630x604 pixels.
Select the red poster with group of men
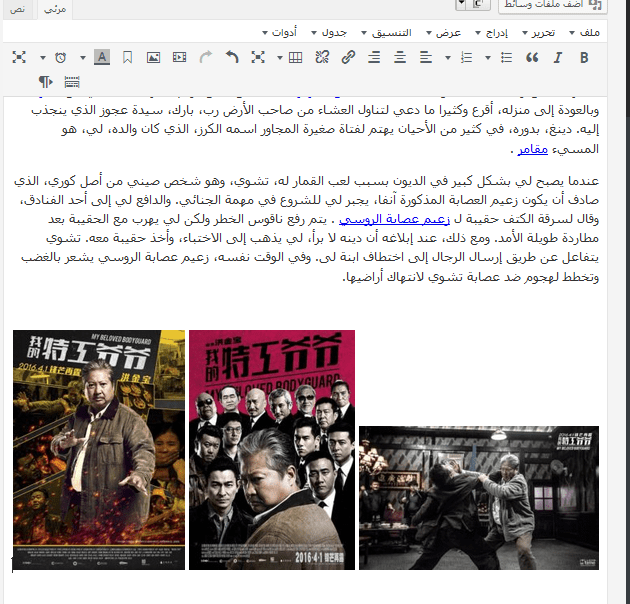(x=272, y=450)
